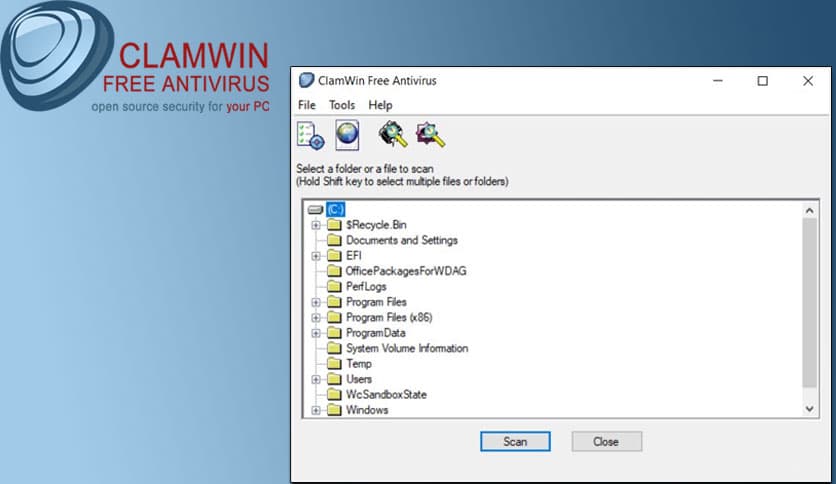Viewport: 836px width, 484px height.
Task: Click the Scan button
Action: click(x=515, y=441)
